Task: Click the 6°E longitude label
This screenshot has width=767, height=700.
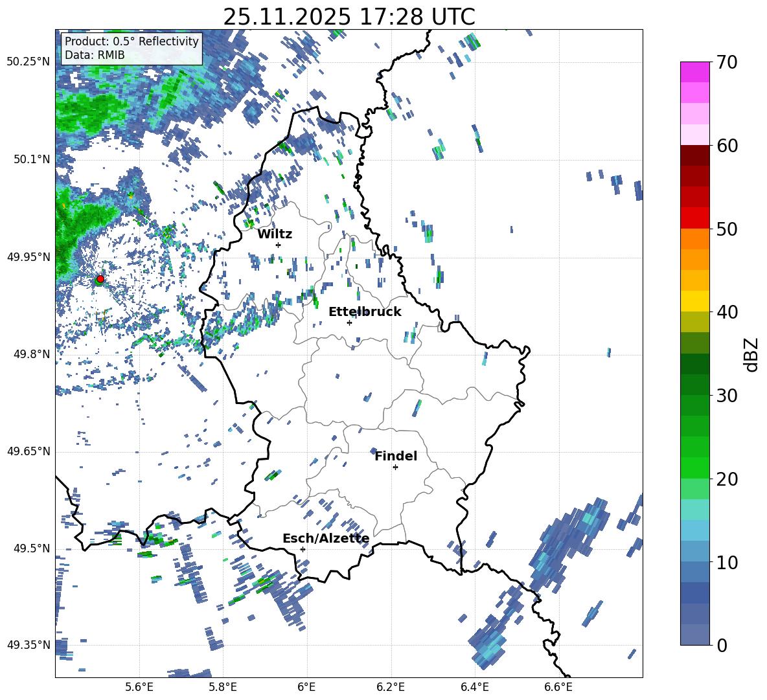Action: coord(306,687)
